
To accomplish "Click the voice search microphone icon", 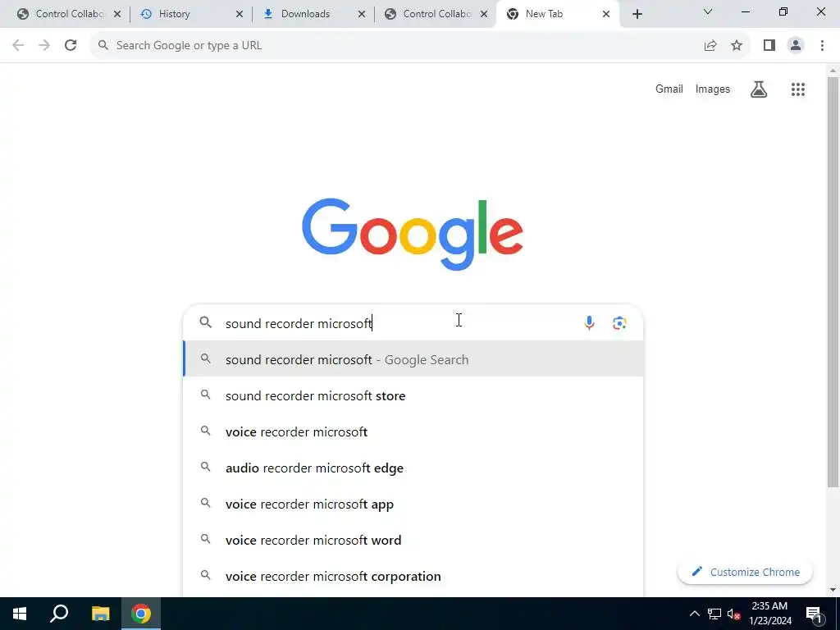I will pyautogui.click(x=589, y=322).
